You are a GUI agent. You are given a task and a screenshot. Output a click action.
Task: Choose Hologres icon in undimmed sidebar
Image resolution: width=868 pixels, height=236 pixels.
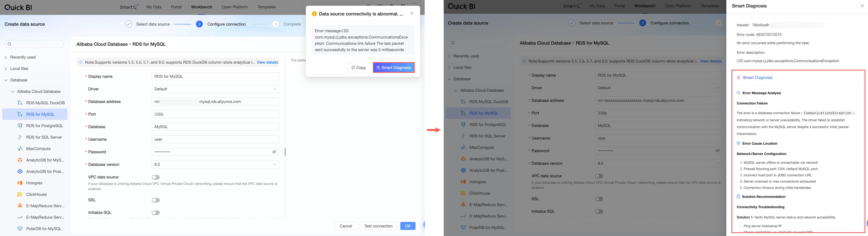coord(20,183)
